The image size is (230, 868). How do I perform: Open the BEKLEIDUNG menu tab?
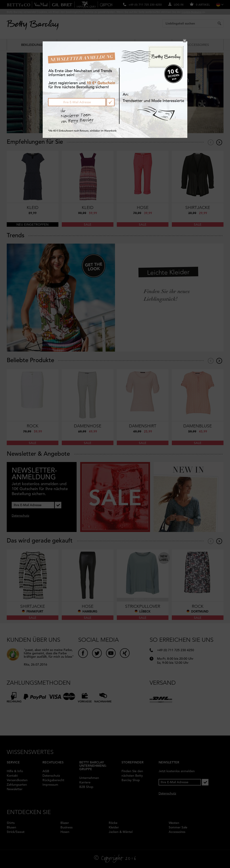pos(32,45)
